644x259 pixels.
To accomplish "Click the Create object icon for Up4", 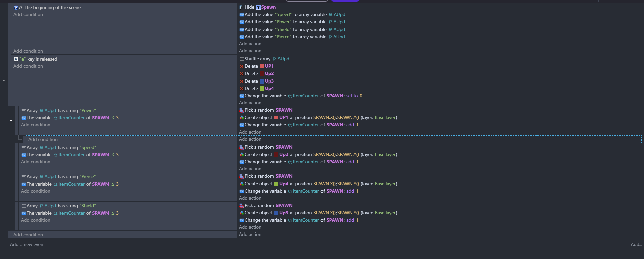I will (241, 184).
